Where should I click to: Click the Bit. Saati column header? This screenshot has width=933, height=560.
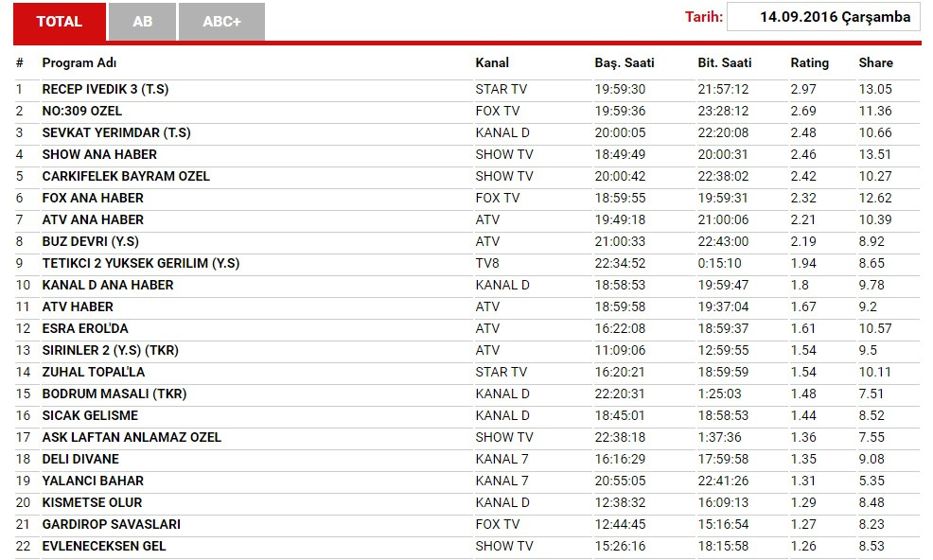pos(724,62)
